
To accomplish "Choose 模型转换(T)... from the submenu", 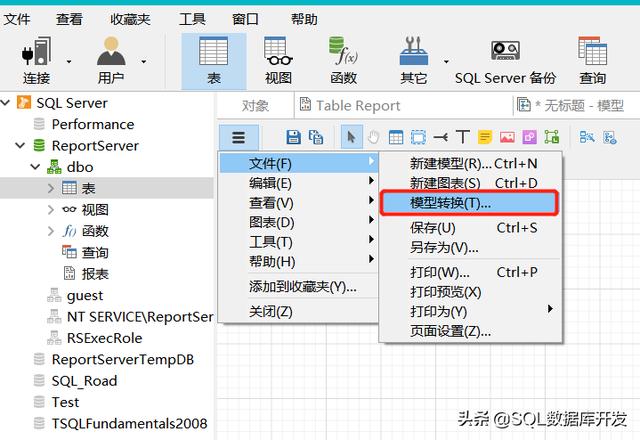I will point(469,202).
